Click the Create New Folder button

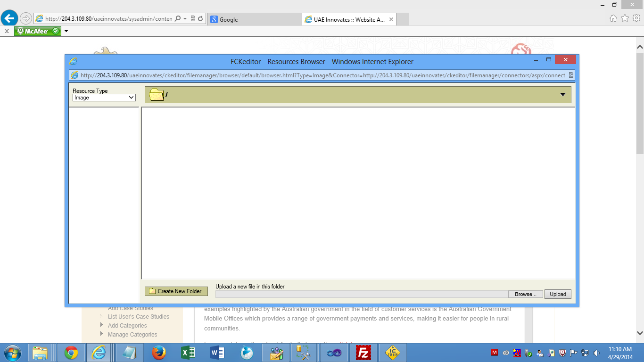pyautogui.click(x=176, y=291)
